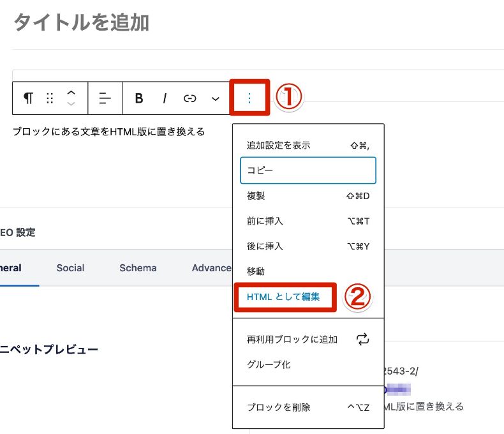Select 追加設定を表示 menu item
The image size is (504, 434).
(308, 146)
